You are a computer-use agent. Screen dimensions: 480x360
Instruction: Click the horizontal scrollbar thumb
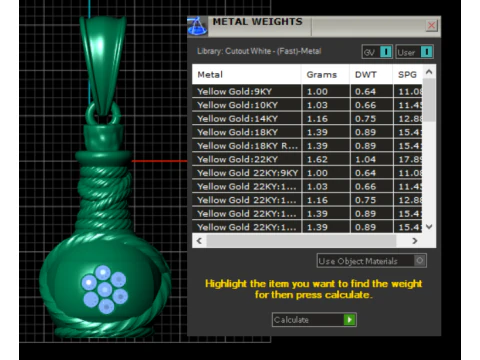(x=301, y=240)
